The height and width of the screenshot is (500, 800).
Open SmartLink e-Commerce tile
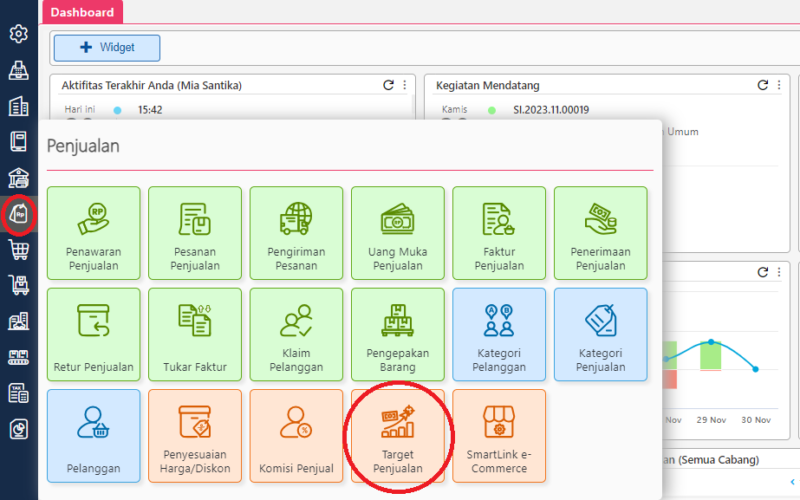coord(499,437)
